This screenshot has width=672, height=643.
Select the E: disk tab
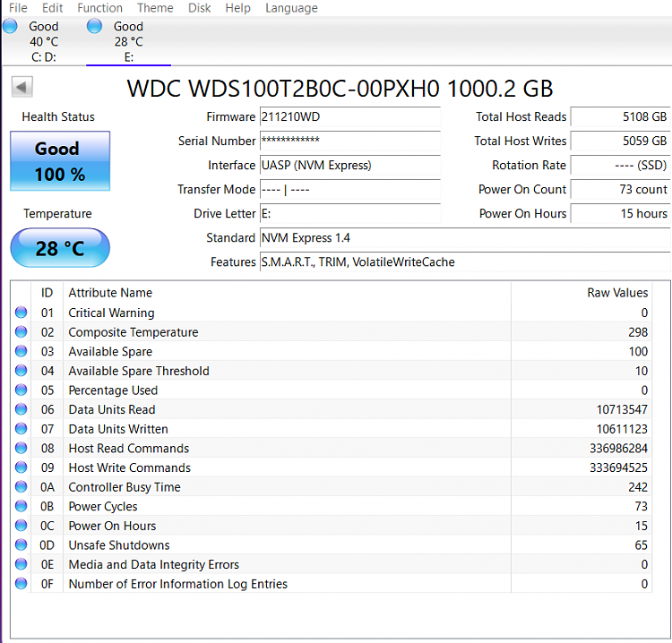128,41
